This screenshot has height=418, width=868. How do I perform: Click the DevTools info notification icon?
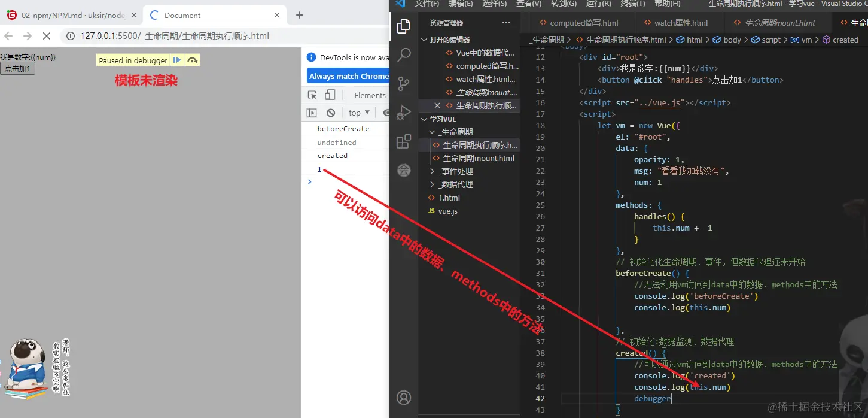[x=311, y=57]
